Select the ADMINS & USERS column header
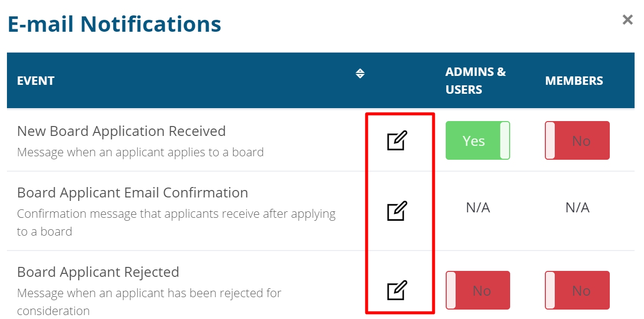The width and height of the screenshot is (644, 319). click(475, 80)
